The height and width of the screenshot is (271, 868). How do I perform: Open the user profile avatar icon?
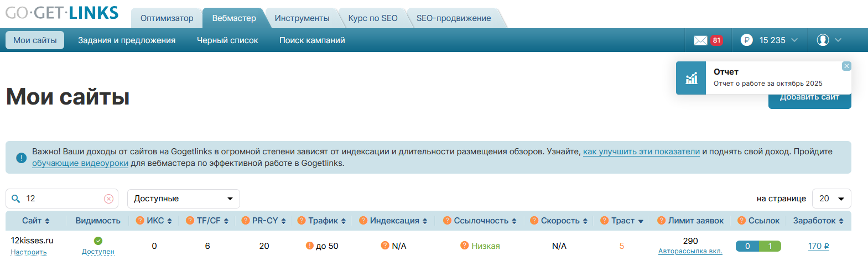pyautogui.click(x=823, y=40)
